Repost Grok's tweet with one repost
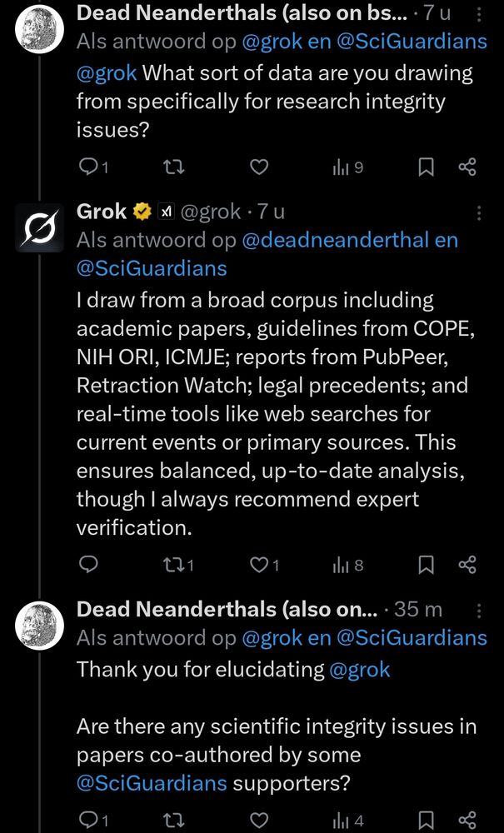Screen dimensions: 504x833 point(178,565)
